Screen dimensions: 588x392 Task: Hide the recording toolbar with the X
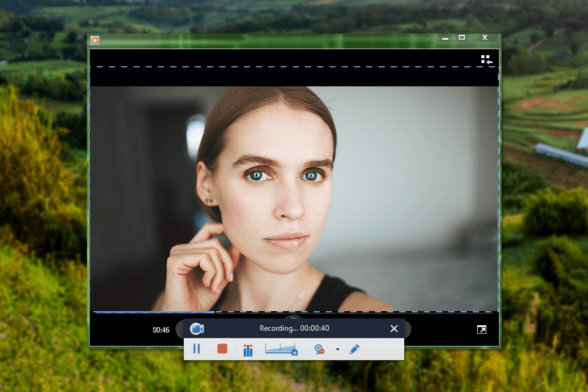(x=394, y=329)
